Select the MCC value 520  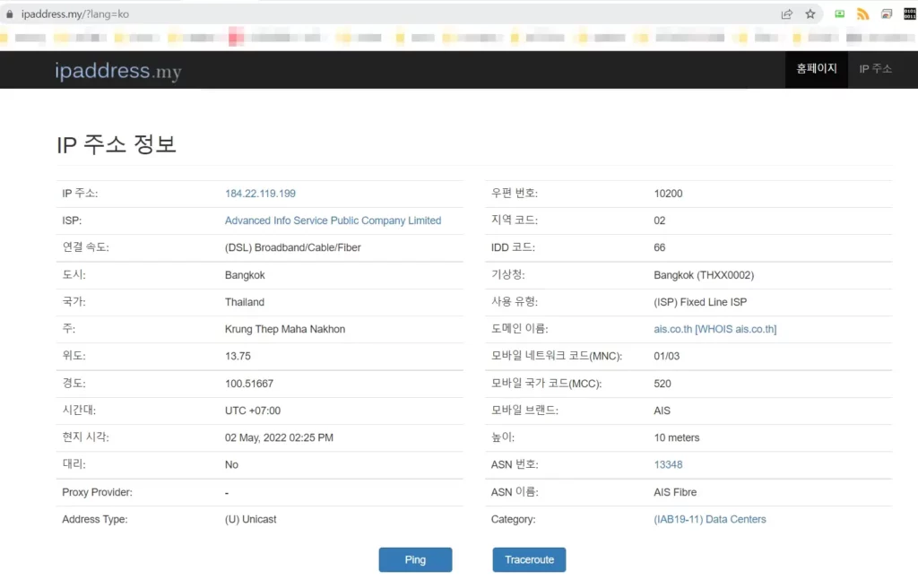click(x=663, y=384)
